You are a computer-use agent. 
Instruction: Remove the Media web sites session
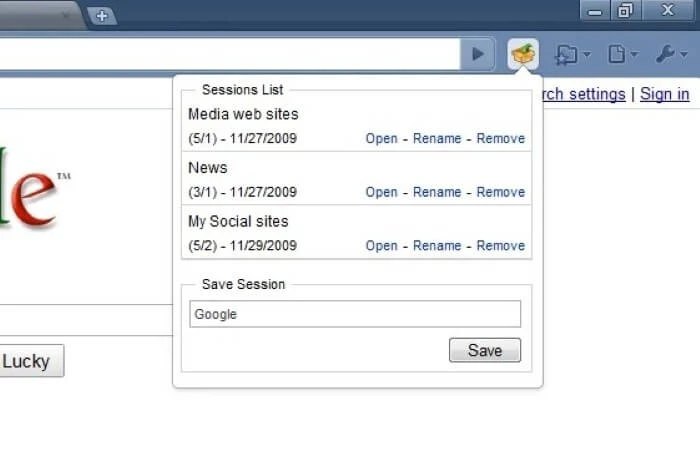point(500,138)
